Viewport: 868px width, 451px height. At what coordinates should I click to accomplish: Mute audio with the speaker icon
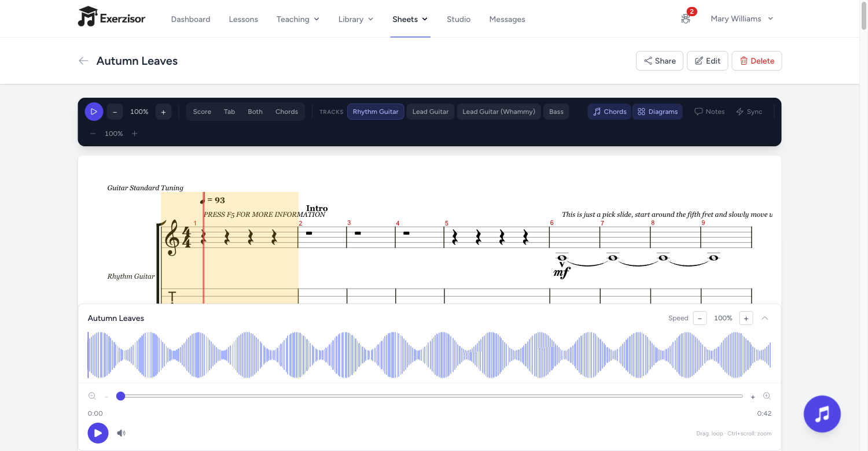(x=121, y=433)
